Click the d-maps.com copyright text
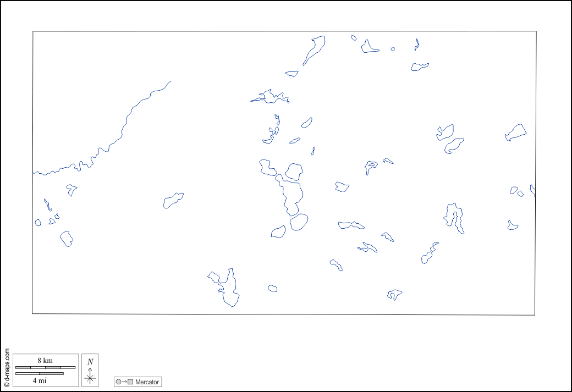Image resolution: width=572 pixels, height=392 pixels. [x=7, y=368]
